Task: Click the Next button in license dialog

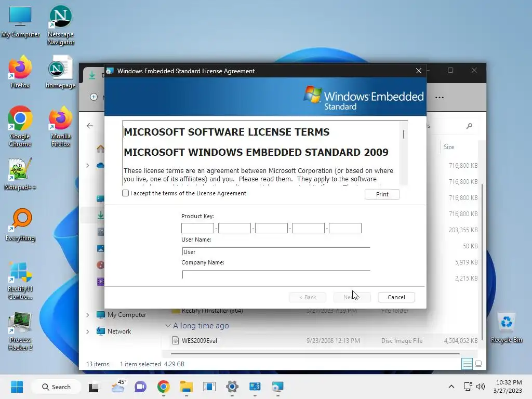Action: pyautogui.click(x=352, y=297)
